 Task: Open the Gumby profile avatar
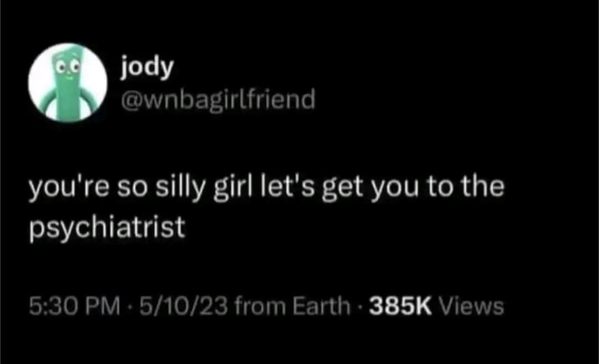(x=68, y=83)
